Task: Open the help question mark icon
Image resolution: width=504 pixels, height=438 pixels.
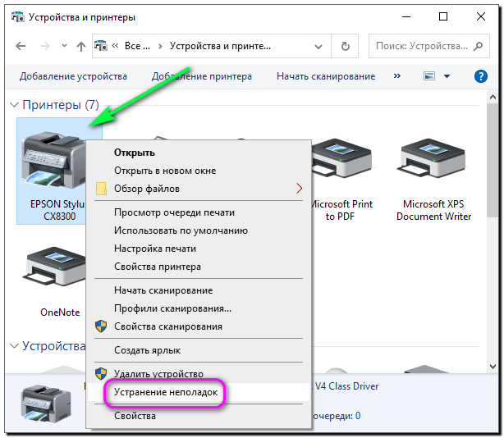Action: (x=482, y=76)
